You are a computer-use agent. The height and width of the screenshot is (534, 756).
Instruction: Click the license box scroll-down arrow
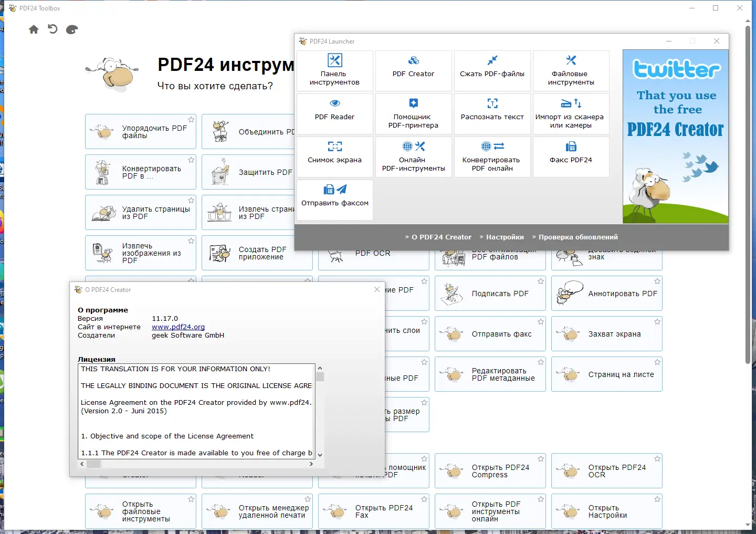[320, 455]
